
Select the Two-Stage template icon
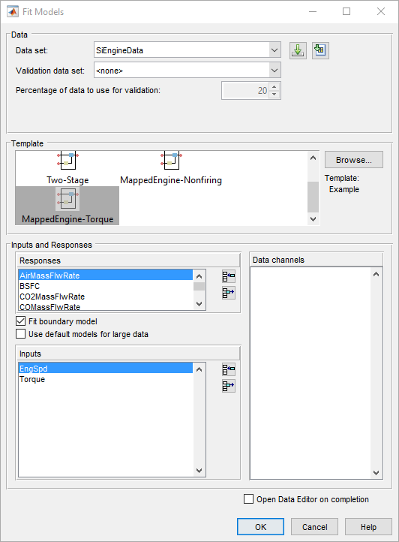[68, 160]
